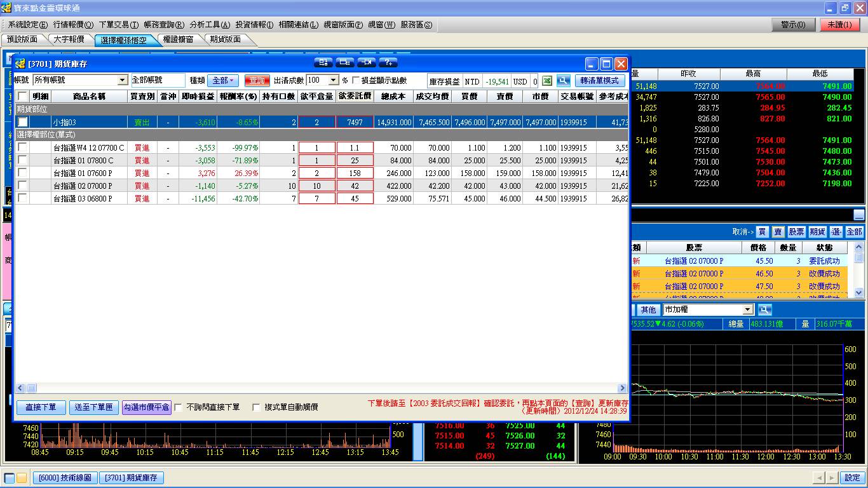This screenshot has height=488, width=868.
Task: Click the 直接下單 button
Action: click(41, 407)
